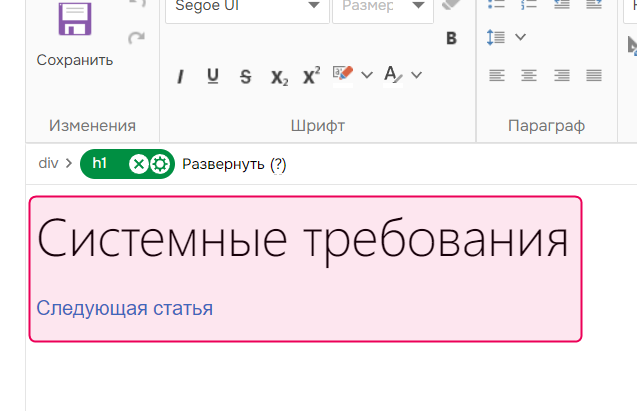Remove the h1 tag with the X icon

point(139,164)
